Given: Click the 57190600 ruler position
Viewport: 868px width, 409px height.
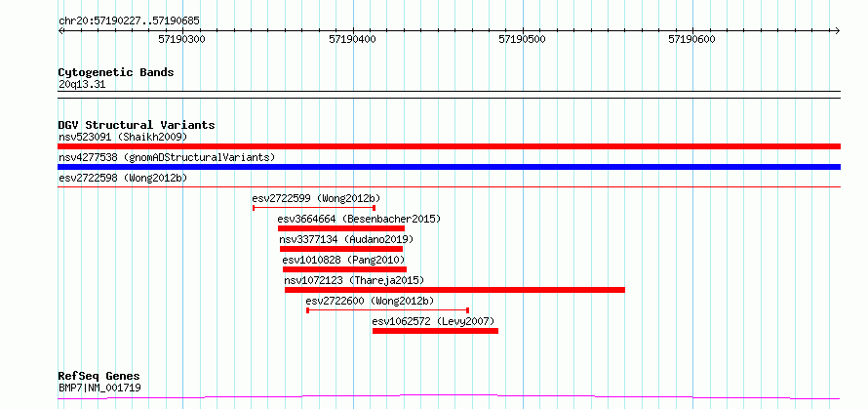Looking at the screenshot, I should pos(692,39).
